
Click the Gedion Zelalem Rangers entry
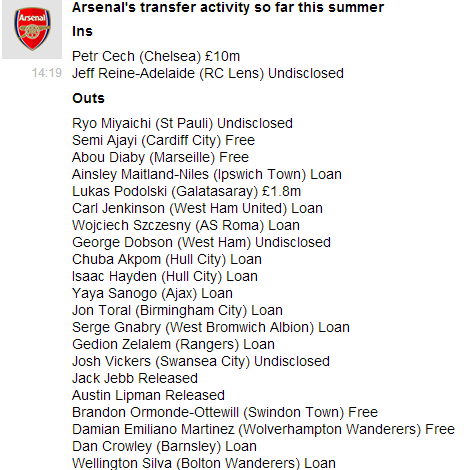(x=173, y=344)
